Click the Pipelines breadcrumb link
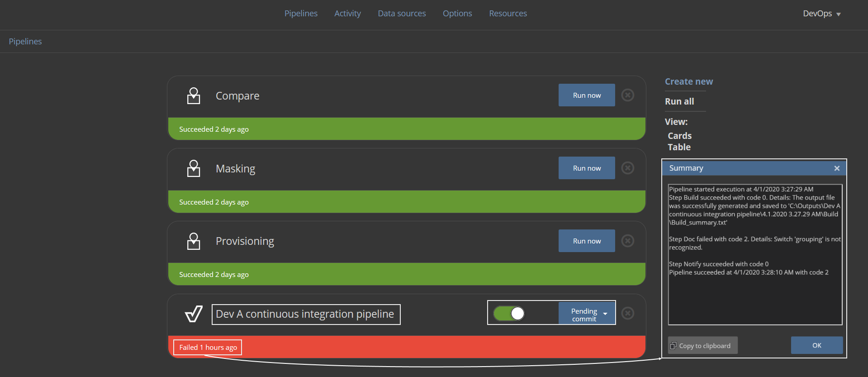The width and height of the screenshot is (868, 377). point(25,42)
